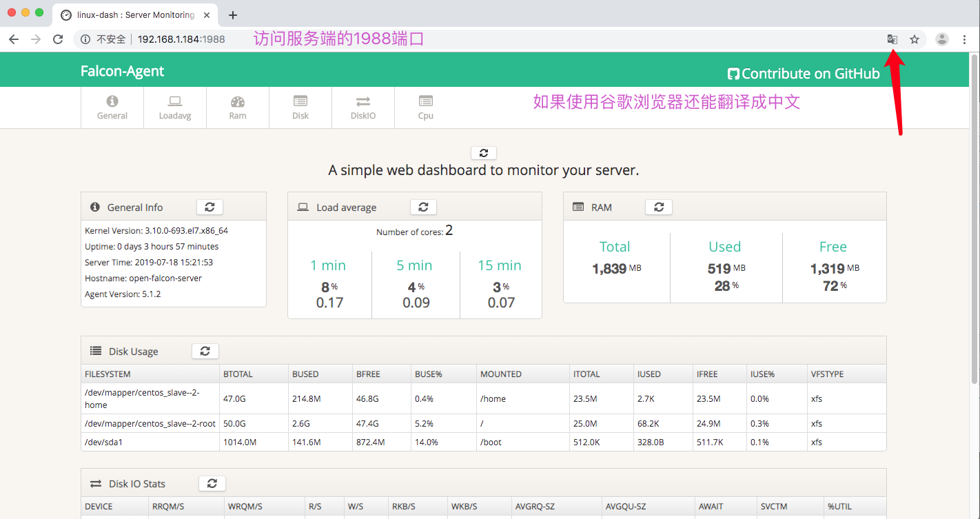
Task: Open the DiskIO nav tab
Action: [363, 108]
